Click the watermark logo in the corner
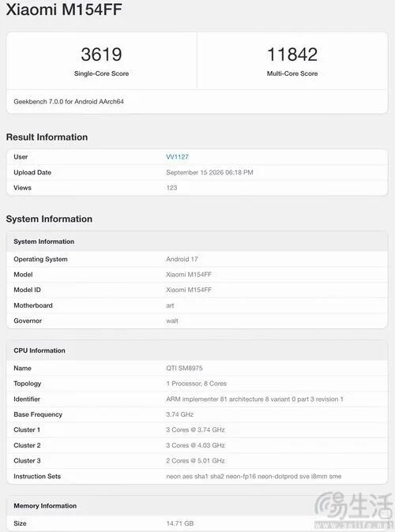Viewport: 395px width, 532px height. pyautogui.click(x=353, y=510)
